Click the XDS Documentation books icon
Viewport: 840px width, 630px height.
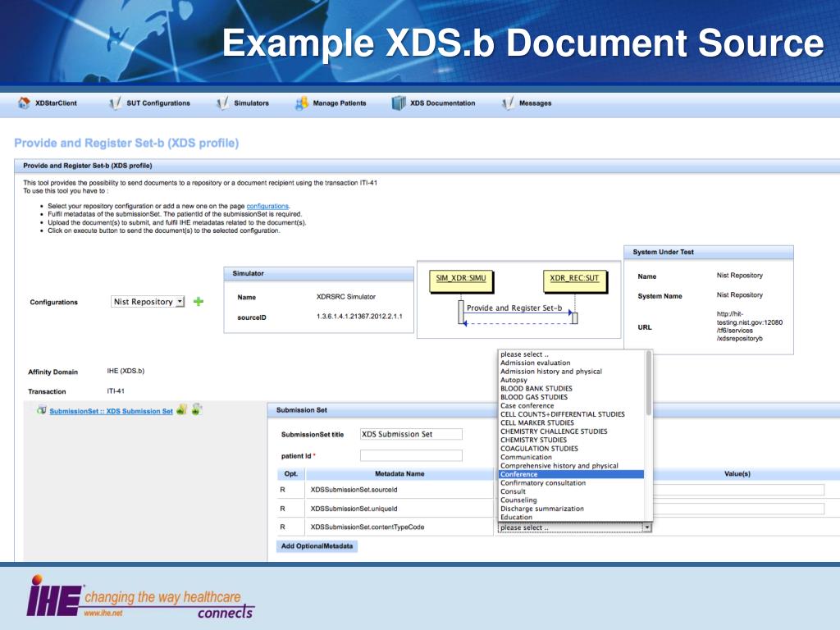(x=399, y=103)
